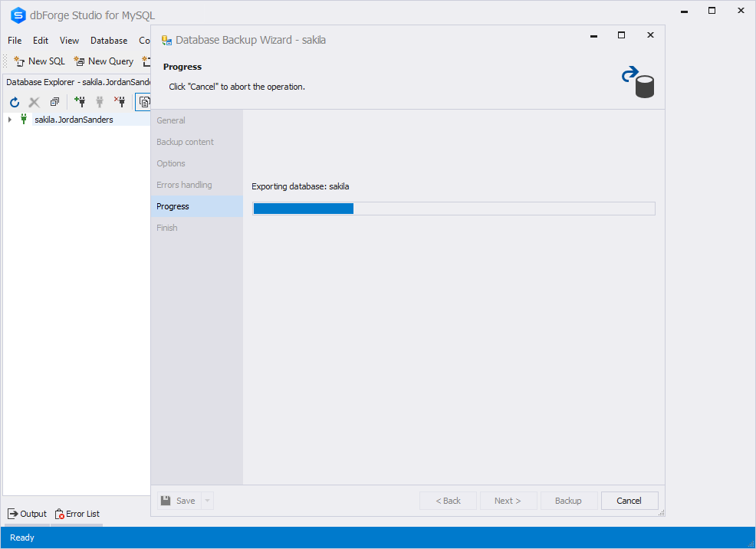Viewport: 756px width, 549px height.
Task: Click the toolbar drag handle grip
Action: tap(5, 61)
